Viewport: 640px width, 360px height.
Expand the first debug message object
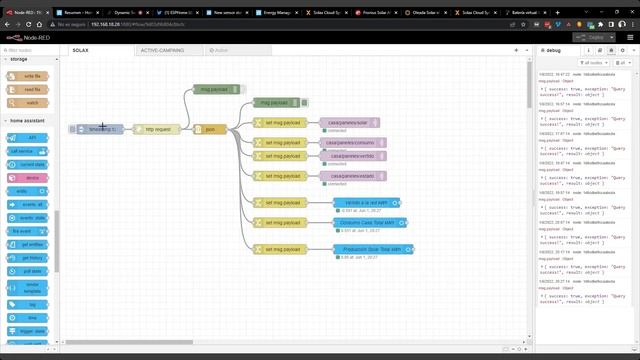[x=542, y=89]
